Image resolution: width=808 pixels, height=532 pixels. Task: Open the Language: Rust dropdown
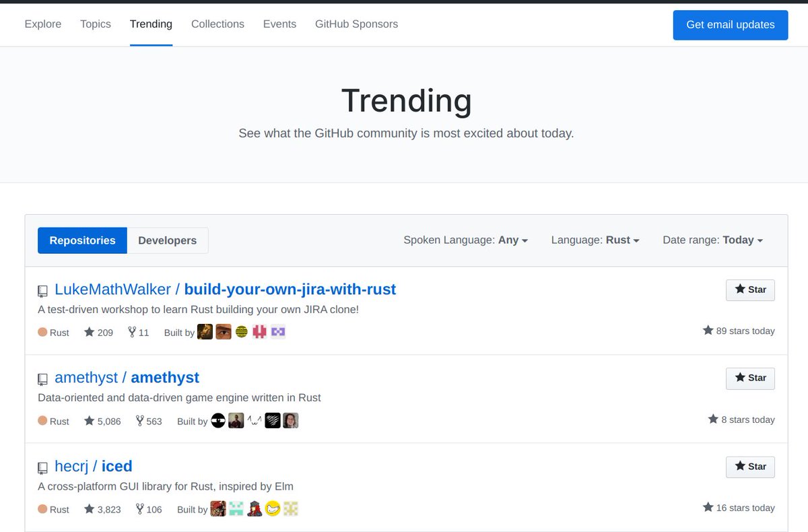595,240
